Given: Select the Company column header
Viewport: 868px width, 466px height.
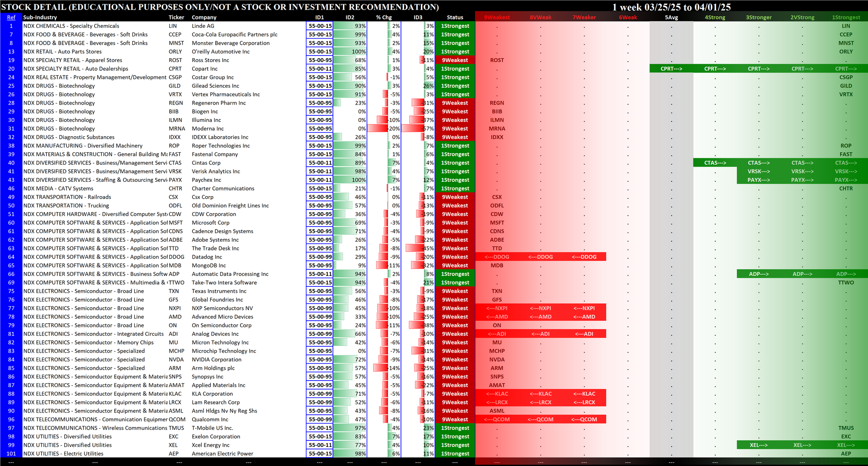Looking at the screenshot, I should tap(204, 17).
